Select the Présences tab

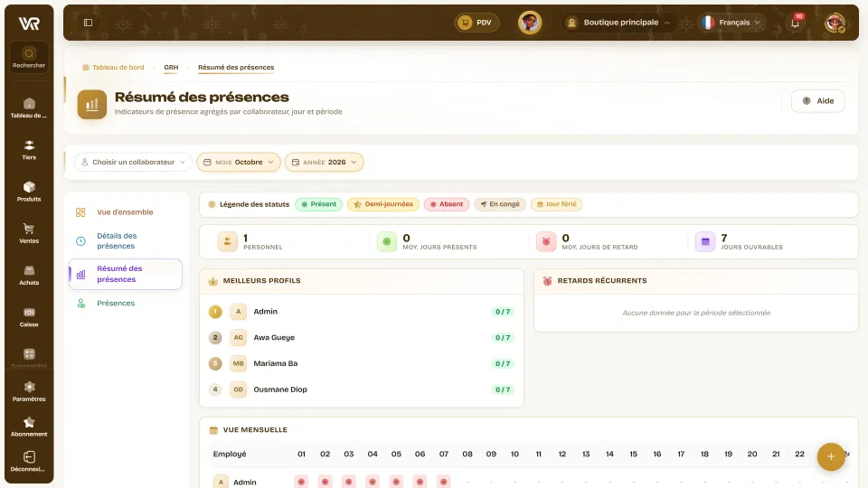pos(126,304)
